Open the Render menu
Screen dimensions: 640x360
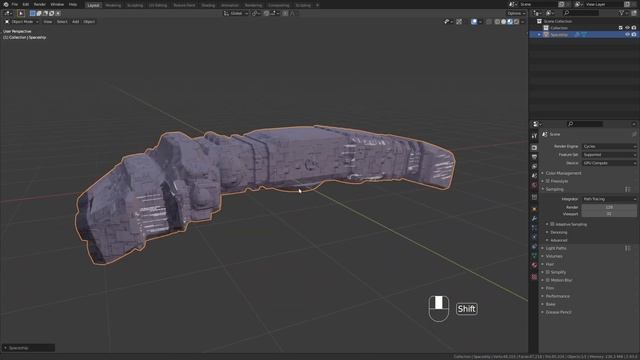[x=40, y=4]
